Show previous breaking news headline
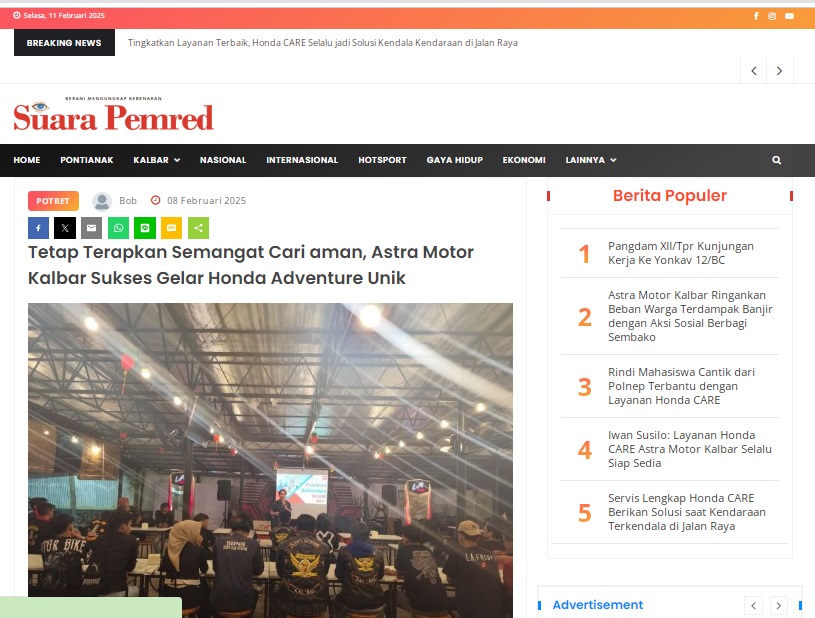Image resolution: width=815 pixels, height=618 pixels. point(754,71)
